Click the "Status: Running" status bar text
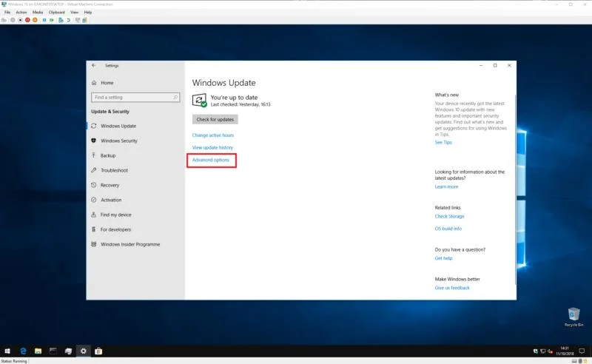592x364 pixels. pyautogui.click(x=14, y=361)
